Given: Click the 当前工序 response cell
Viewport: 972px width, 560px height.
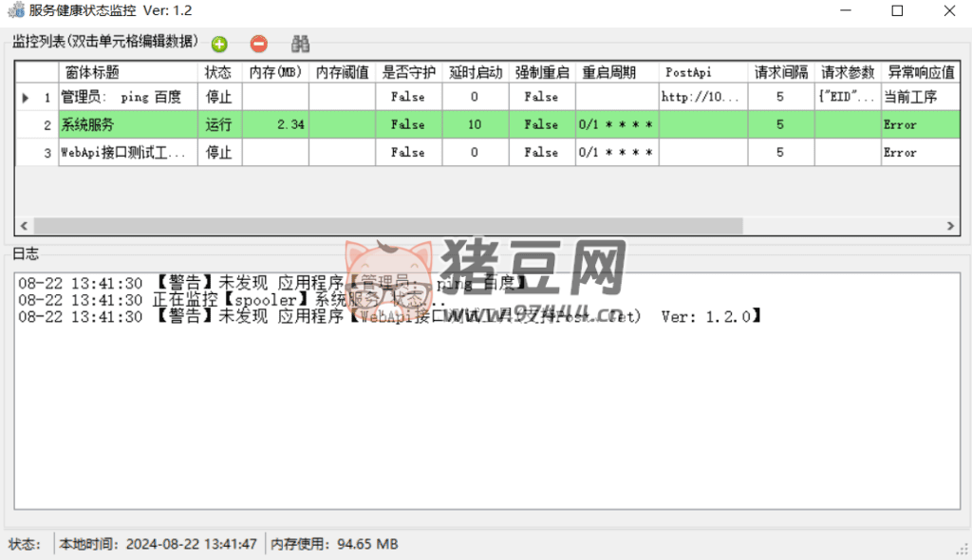Looking at the screenshot, I should (921, 97).
